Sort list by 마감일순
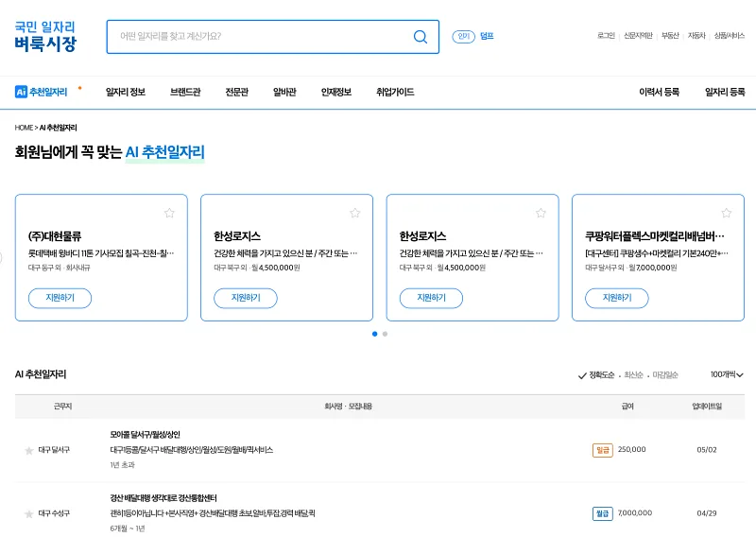 tap(665, 375)
